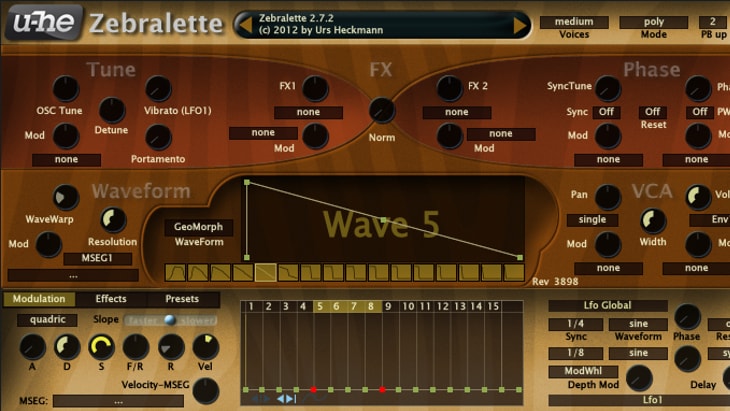
Task: Click the Portamento knob
Action: (158, 137)
